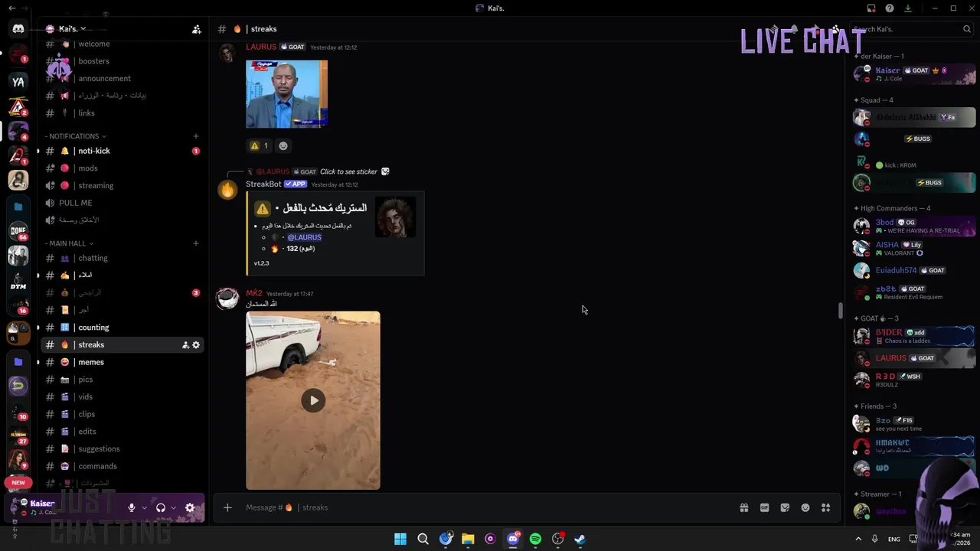Add channel to MAIN HALL category plus
The image size is (980, 551).
196,243
